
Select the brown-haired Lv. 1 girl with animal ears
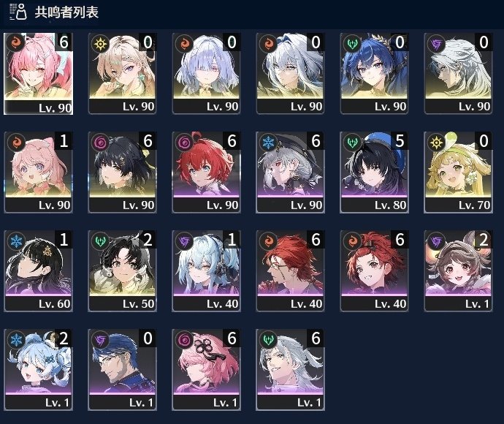(458, 271)
